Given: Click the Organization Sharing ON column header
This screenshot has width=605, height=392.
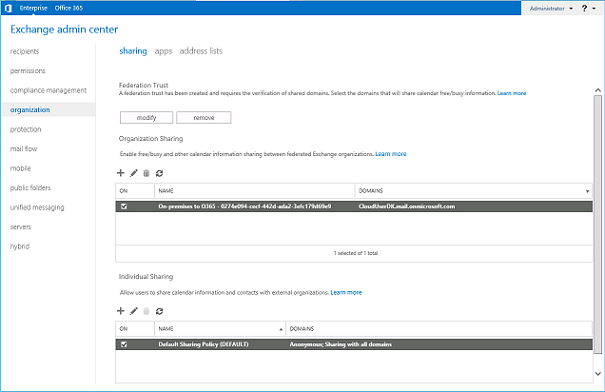Looking at the screenshot, I should (x=135, y=191).
